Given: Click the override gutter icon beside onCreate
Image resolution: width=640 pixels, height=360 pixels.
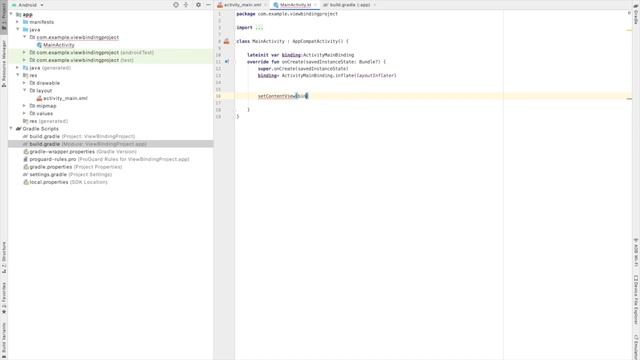Looking at the screenshot, I should pos(227,62).
